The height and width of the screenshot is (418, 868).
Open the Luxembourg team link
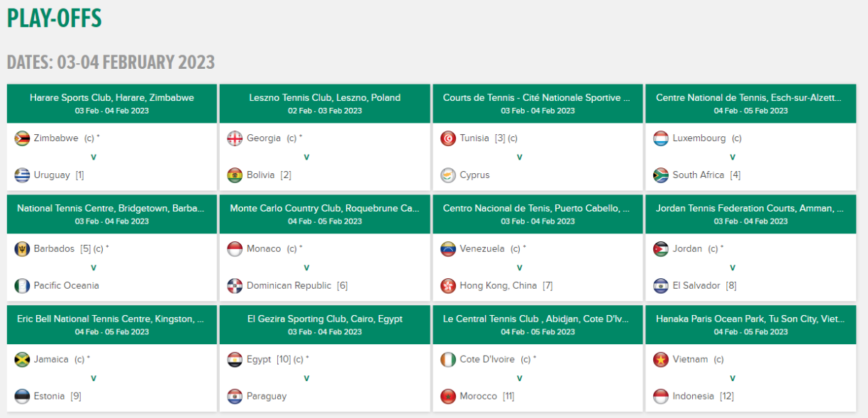[x=699, y=138]
